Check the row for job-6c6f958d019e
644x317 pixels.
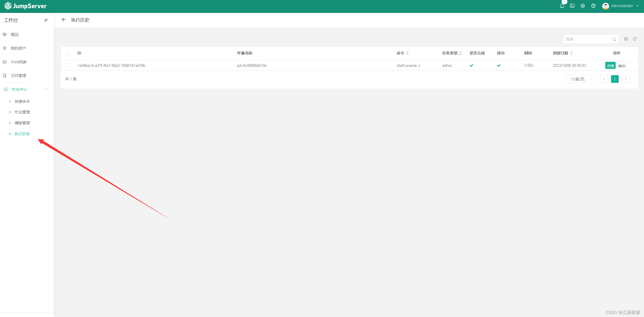pyautogui.click(x=67, y=65)
